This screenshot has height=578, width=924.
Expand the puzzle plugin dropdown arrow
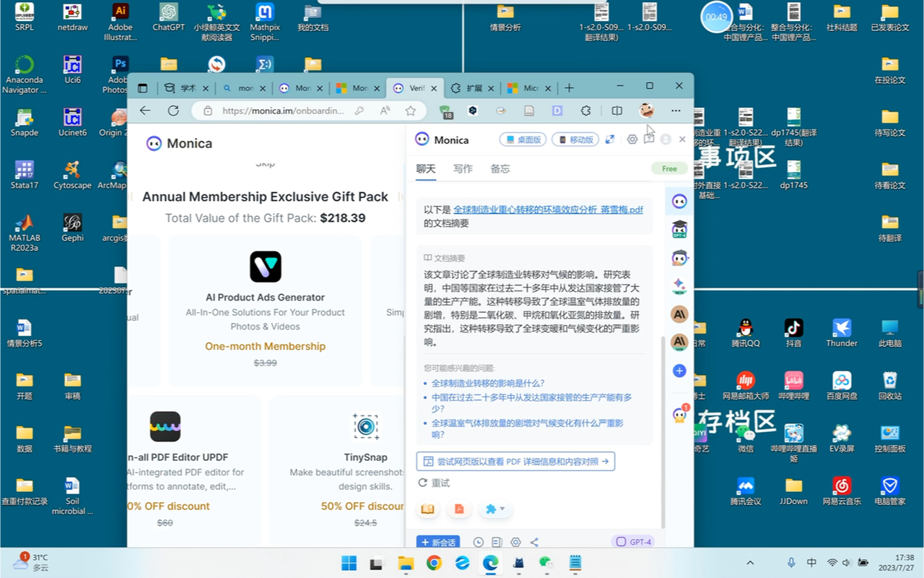(502, 509)
